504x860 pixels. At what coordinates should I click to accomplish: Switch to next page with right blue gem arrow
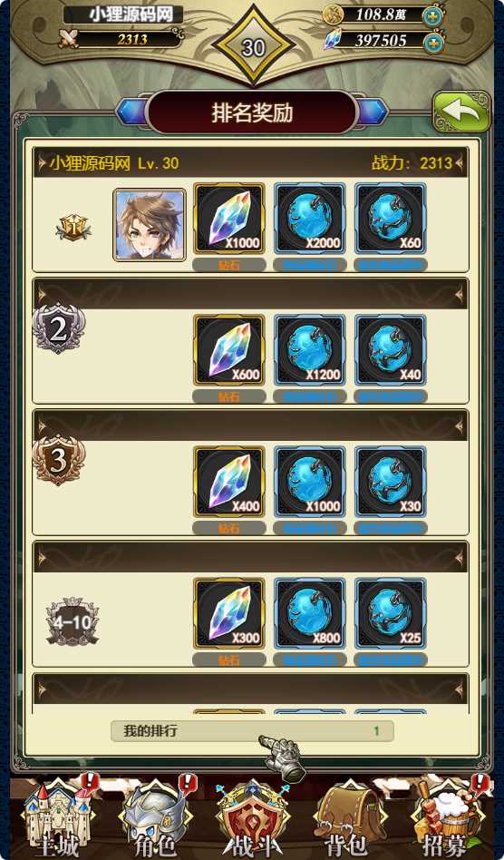(x=372, y=112)
